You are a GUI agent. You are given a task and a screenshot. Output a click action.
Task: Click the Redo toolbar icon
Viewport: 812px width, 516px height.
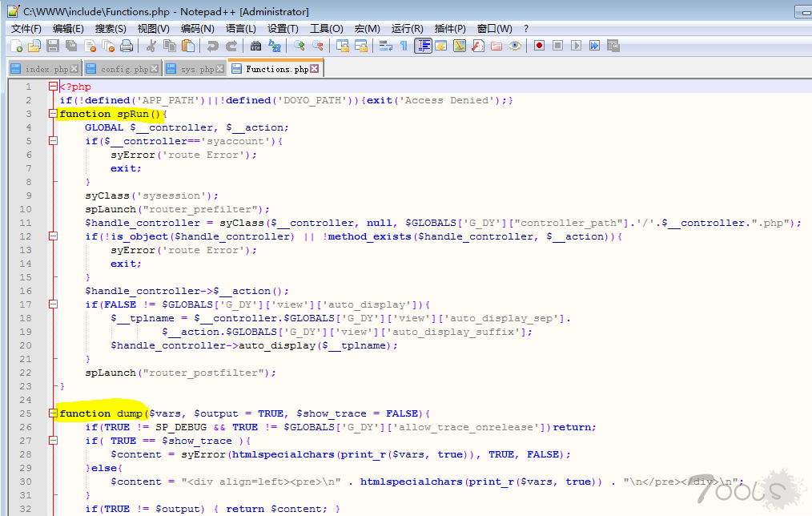[231, 46]
